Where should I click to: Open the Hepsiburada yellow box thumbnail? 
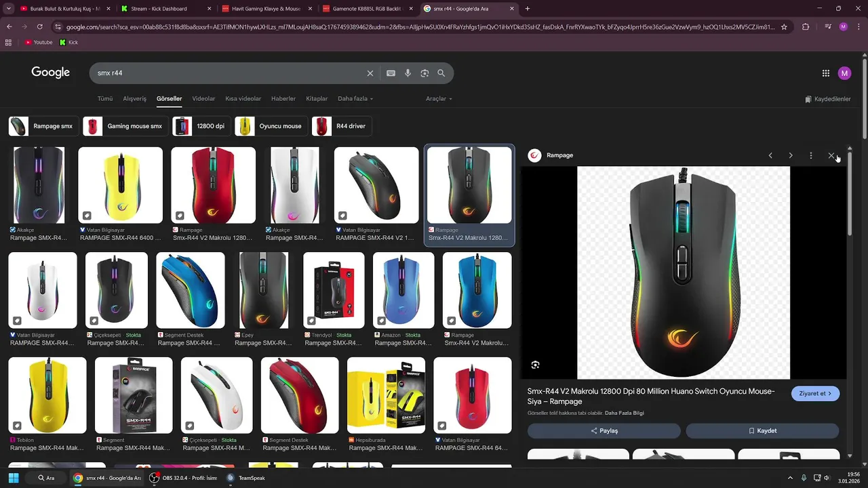[386, 396]
